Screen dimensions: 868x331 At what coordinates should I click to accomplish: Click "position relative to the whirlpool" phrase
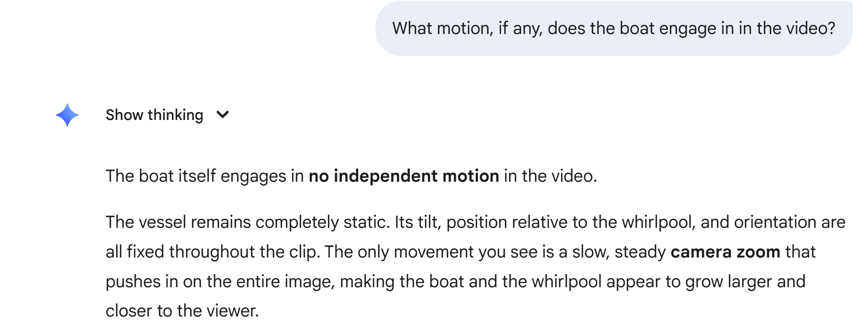(x=569, y=222)
